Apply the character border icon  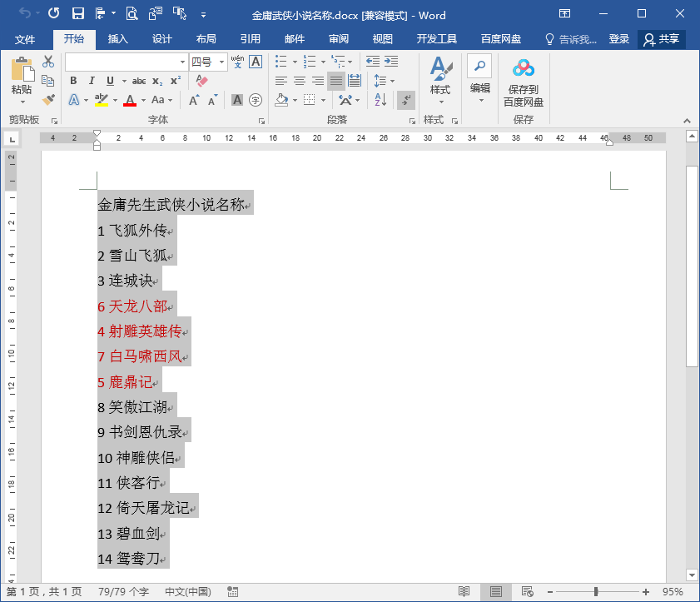click(256, 61)
